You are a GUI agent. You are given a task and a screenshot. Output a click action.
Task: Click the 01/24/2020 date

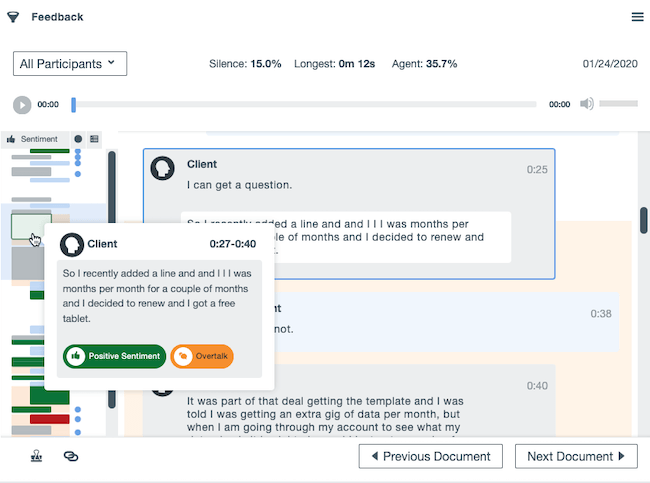(x=610, y=64)
